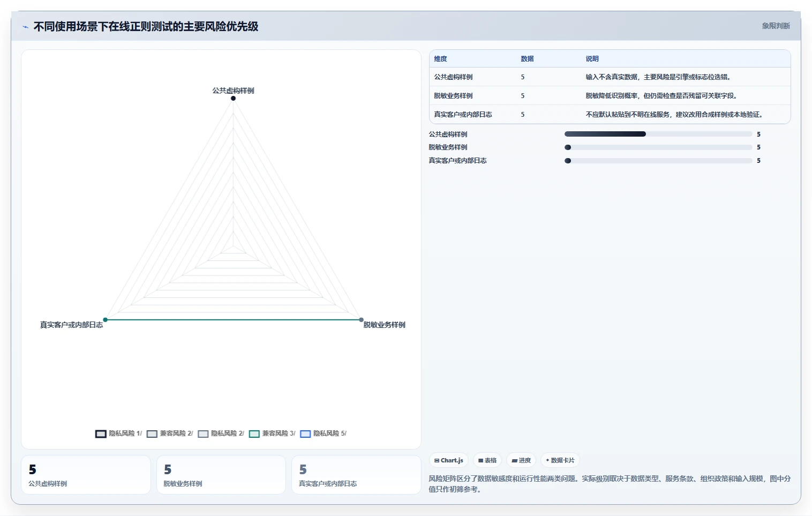Toggle the 兼容风险 2/ legend series
The width and height of the screenshot is (812, 516).
[x=170, y=433]
